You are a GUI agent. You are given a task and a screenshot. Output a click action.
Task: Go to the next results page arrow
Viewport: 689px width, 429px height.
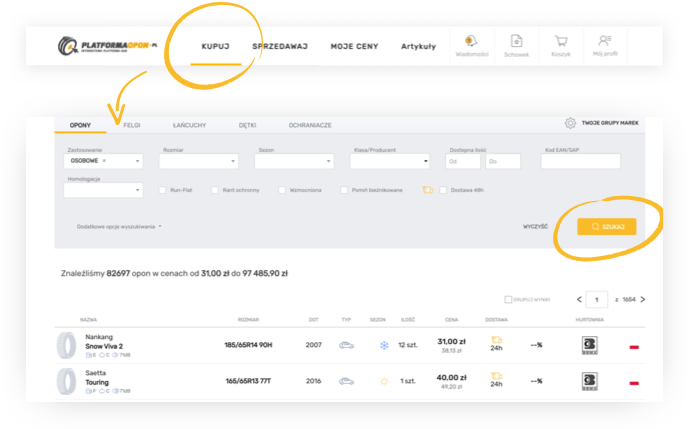click(x=642, y=299)
